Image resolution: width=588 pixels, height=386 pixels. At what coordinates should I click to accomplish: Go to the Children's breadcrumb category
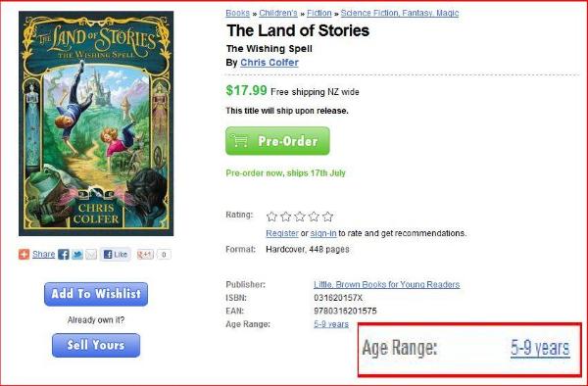[278, 13]
